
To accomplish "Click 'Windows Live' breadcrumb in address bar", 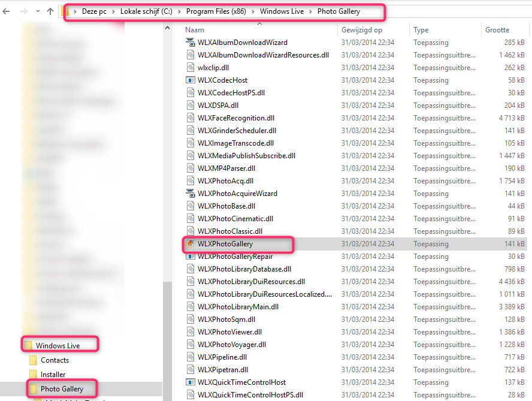I will pyautogui.click(x=282, y=11).
